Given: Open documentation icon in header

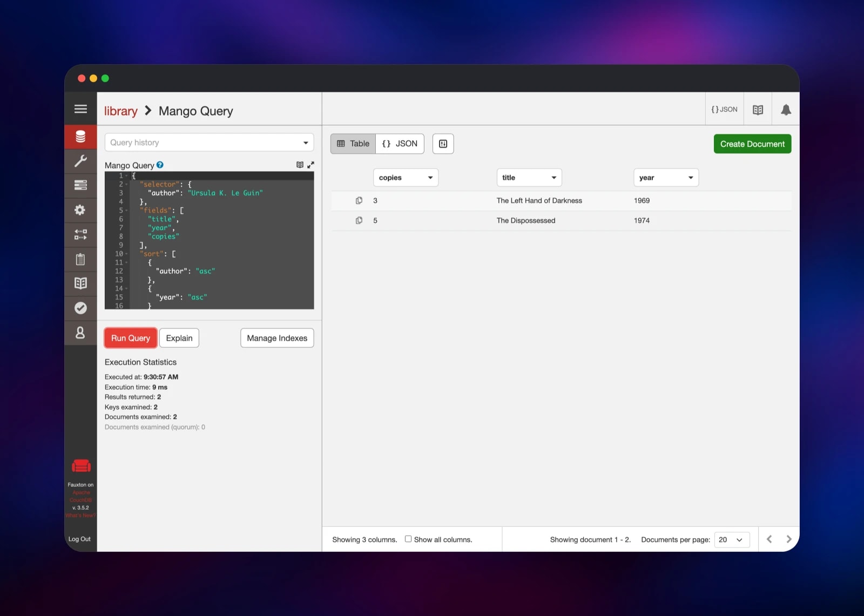Looking at the screenshot, I should tap(758, 110).
